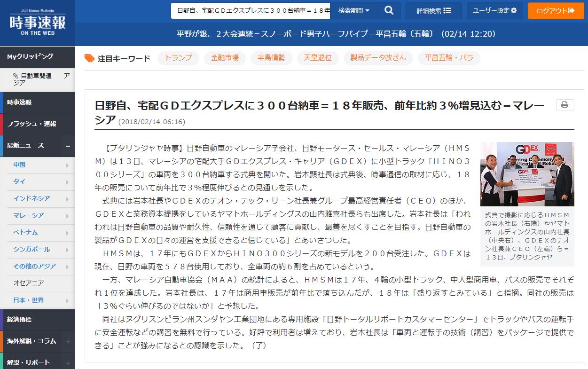Click the article headline 日野自、宅配GDエクスプレス
Screen dimensions: 588x369
coord(320,112)
